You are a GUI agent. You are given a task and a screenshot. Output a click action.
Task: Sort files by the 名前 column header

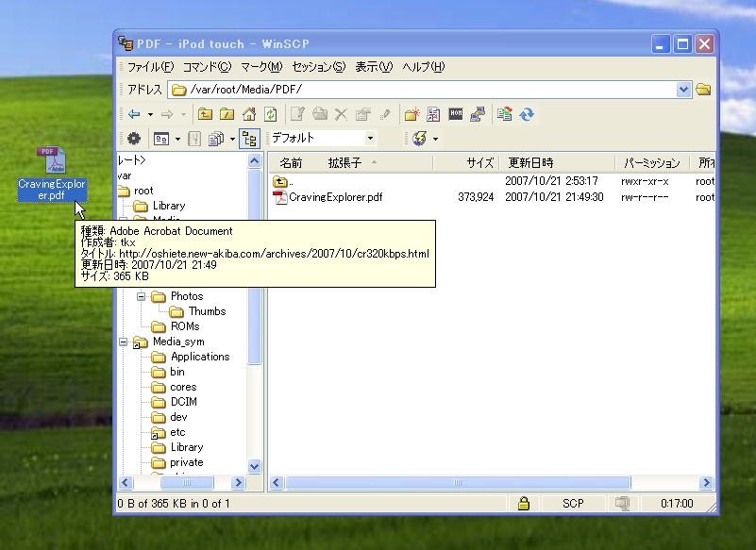[x=291, y=163]
